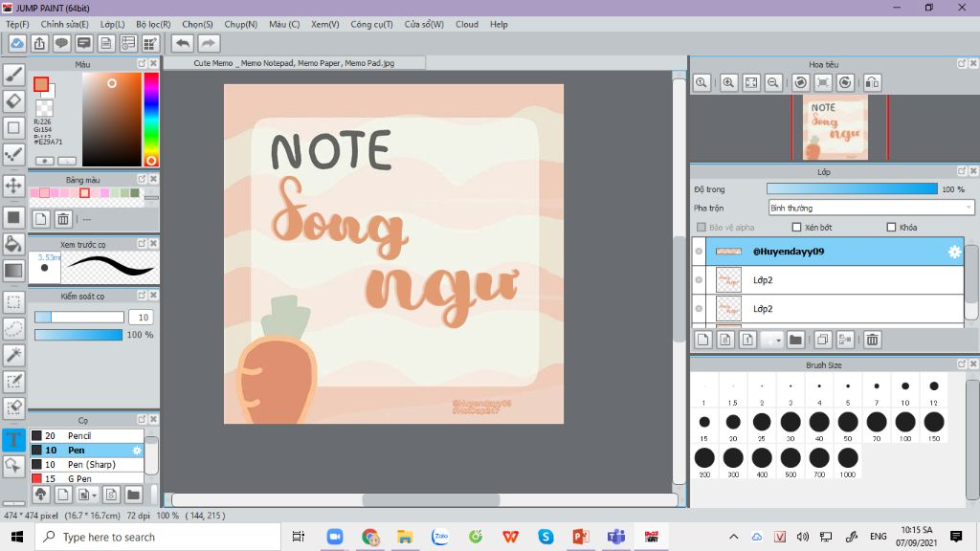This screenshot has width=980, height=551.
Task: Toggle the Bảo vệ alpha checkbox
Action: tap(702, 228)
